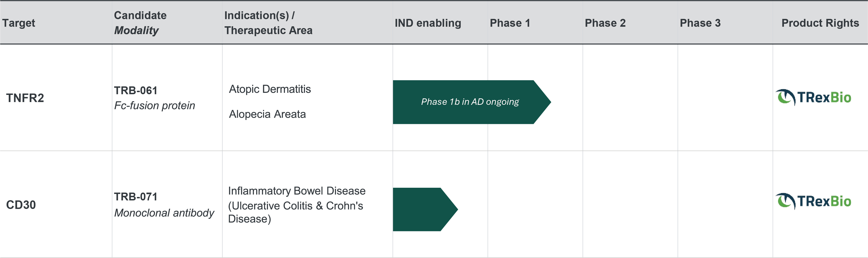Click the IND enabling column header
Viewport: 868px width, 258px height.
tap(428, 23)
